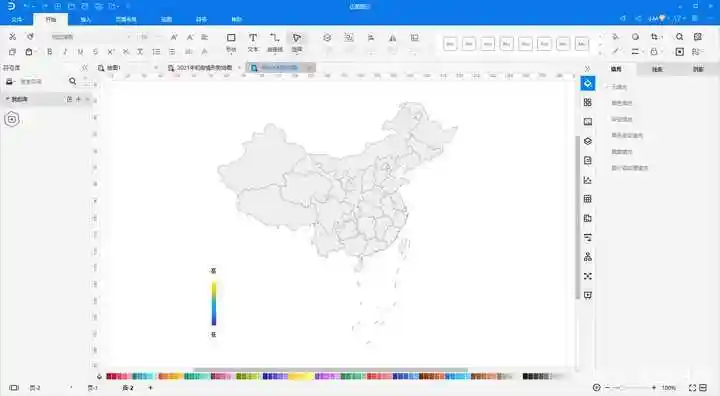This screenshot has height=396, width=720.
Task: Click the highlighted Fill panel sidebar icon
Action: point(588,84)
